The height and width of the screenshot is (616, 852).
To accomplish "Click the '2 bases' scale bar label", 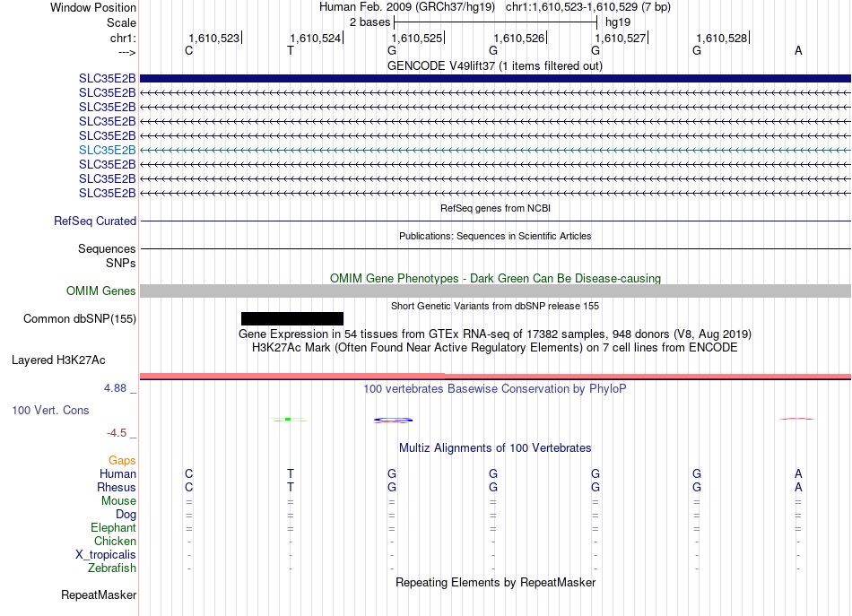I will (x=369, y=22).
